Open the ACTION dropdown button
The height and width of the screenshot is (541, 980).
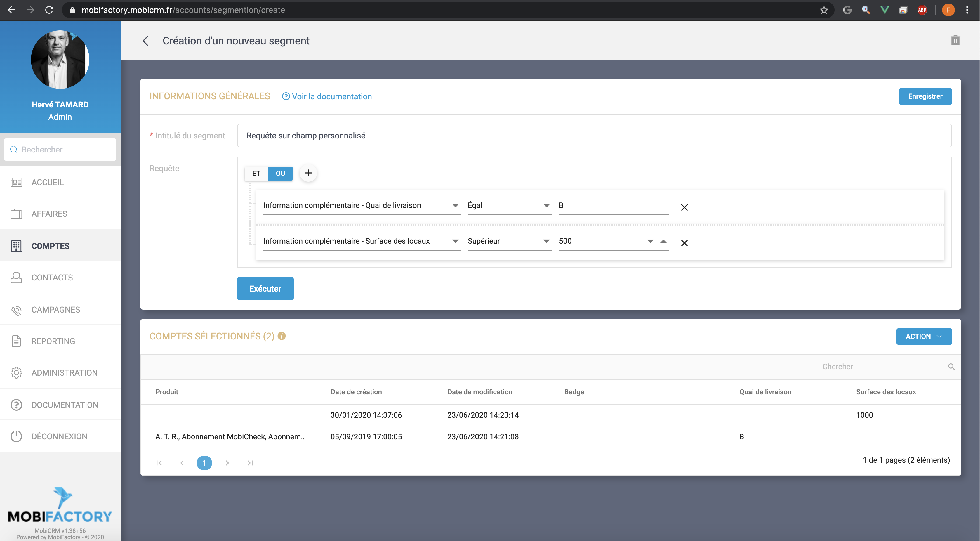point(923,336)
